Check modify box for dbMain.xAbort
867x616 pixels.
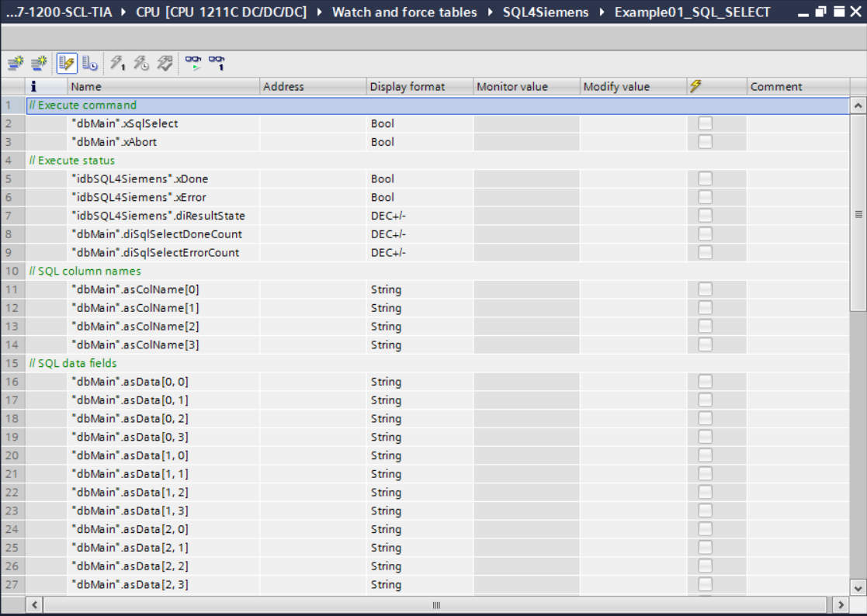[705, 141]
